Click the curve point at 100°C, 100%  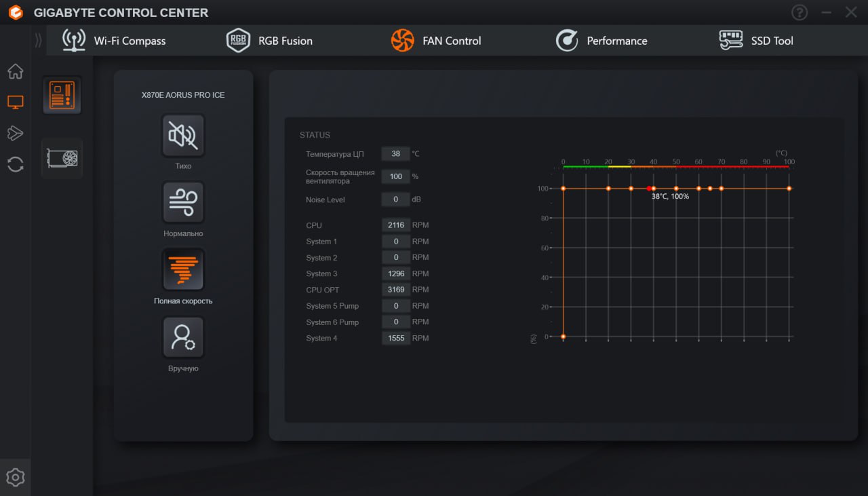pos(789,189)
